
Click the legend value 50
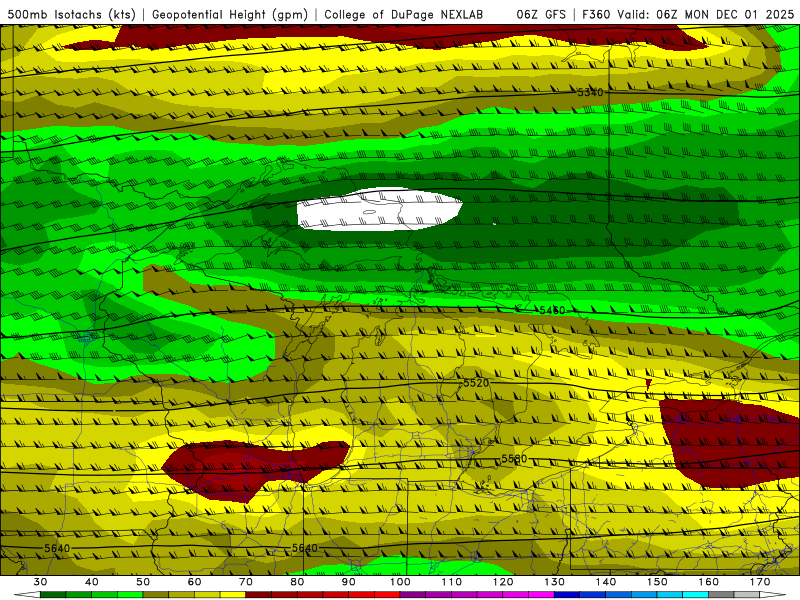[x=143, y=582]
